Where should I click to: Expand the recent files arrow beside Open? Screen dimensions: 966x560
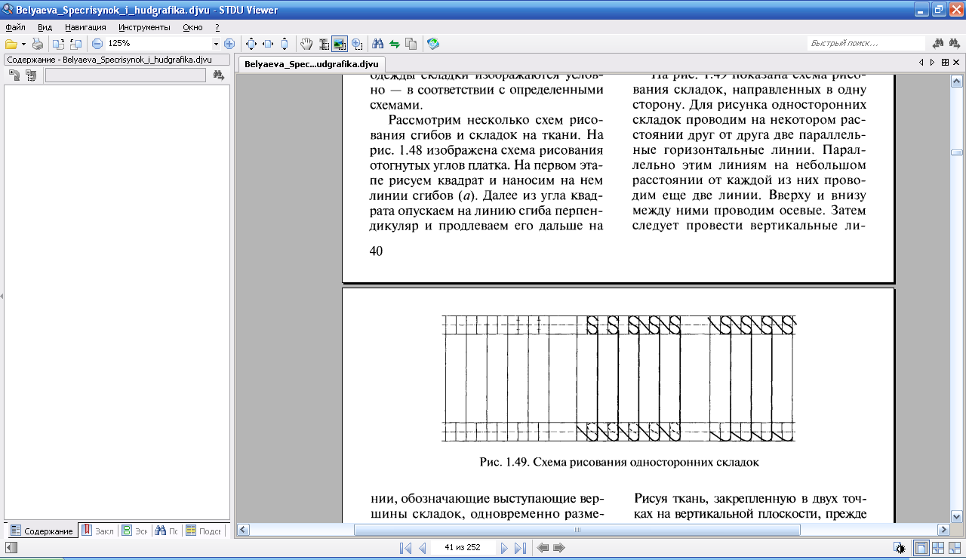tap(23, 44)
